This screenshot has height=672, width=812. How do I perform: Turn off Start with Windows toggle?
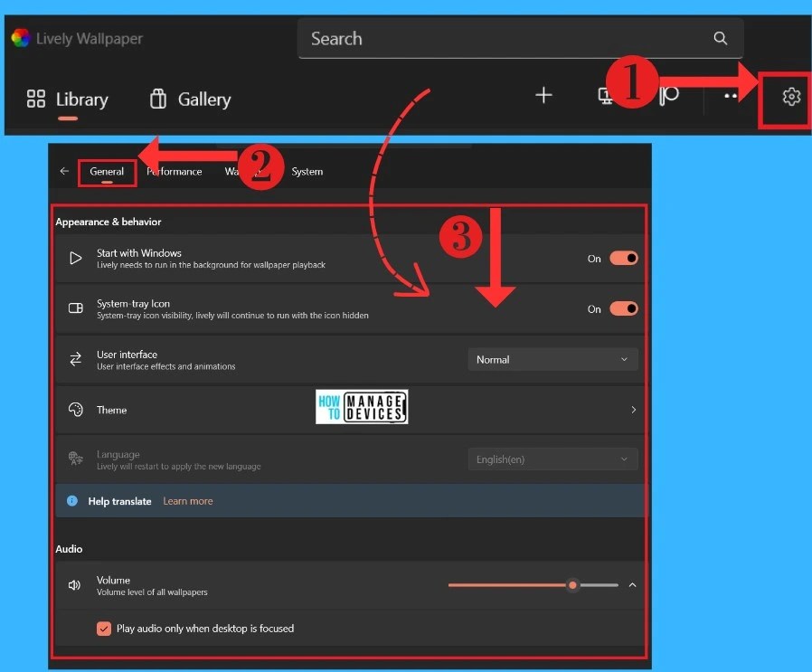click(x=624, y=258)
